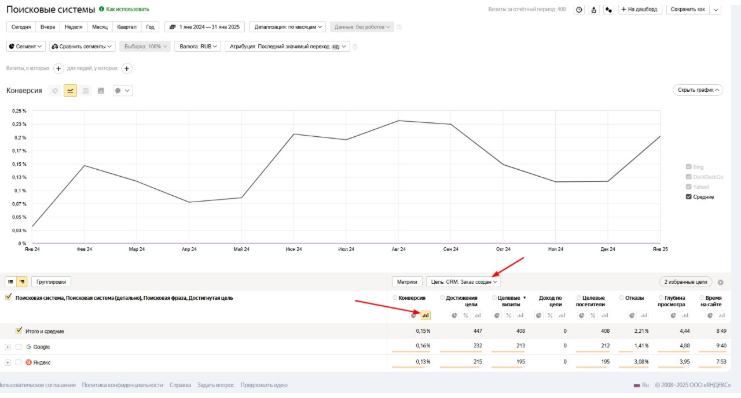Viewport: 741px width, 398px height.
Task: Open report history clock icon
Action: click(579, 9)
